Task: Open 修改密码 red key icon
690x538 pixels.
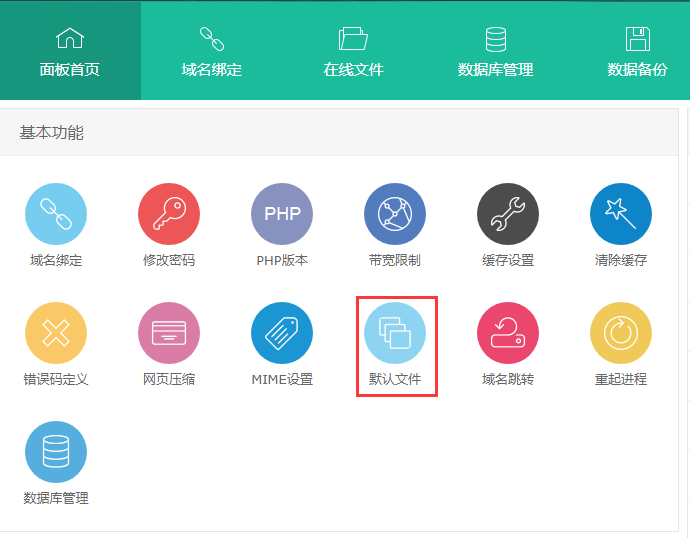Action: [x=169, y=214]
